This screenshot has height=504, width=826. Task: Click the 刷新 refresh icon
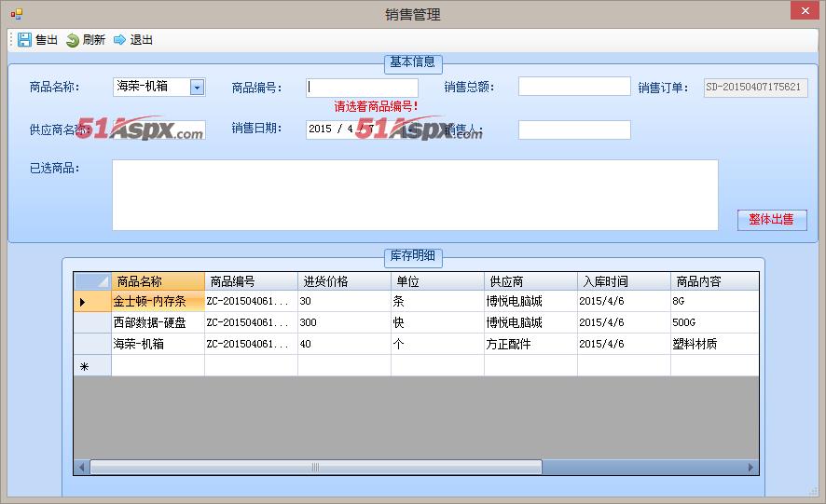pyautogui.click(x=72, y=40)
